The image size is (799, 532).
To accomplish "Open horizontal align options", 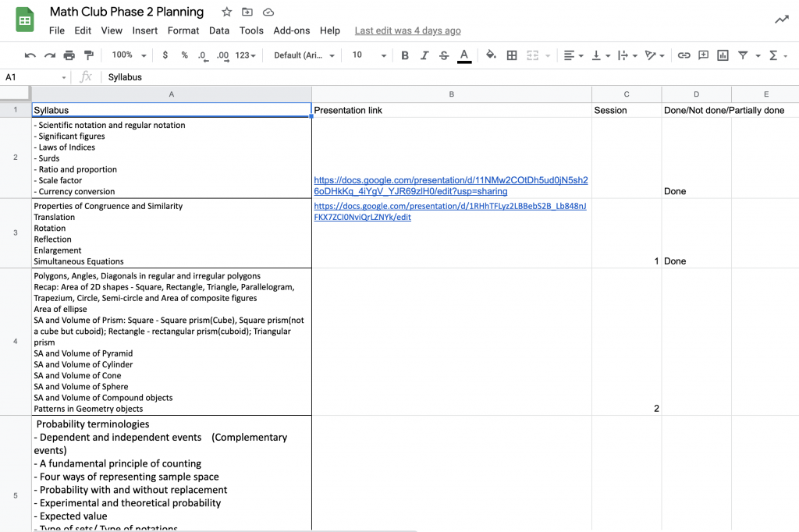I will point(574,55).
